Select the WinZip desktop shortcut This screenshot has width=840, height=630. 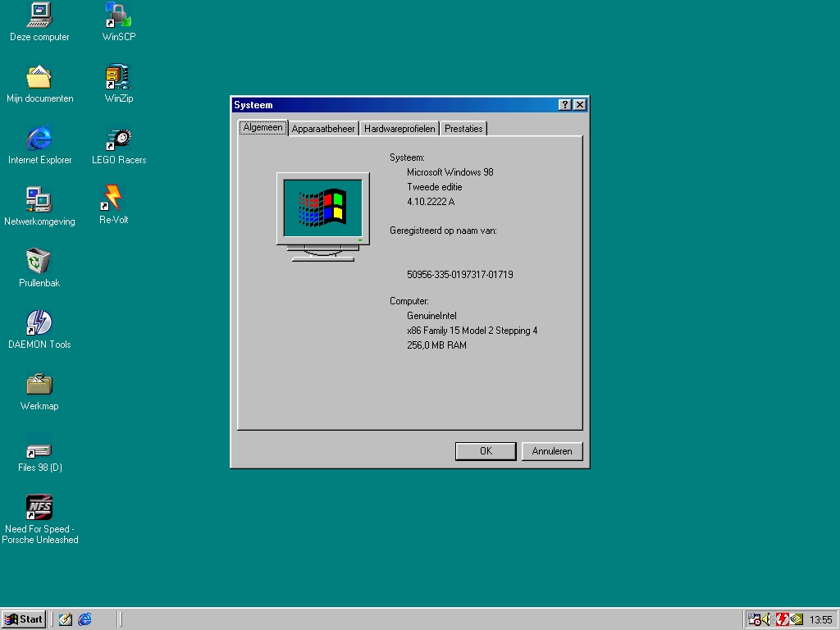118,77
